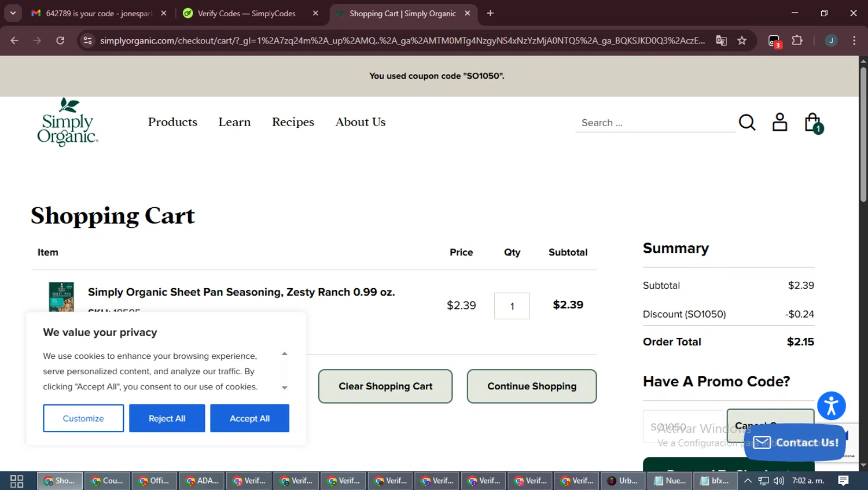Close the Verify Codes tab
Viewport: 868px width, 490px height.
[x=315, y=13]
